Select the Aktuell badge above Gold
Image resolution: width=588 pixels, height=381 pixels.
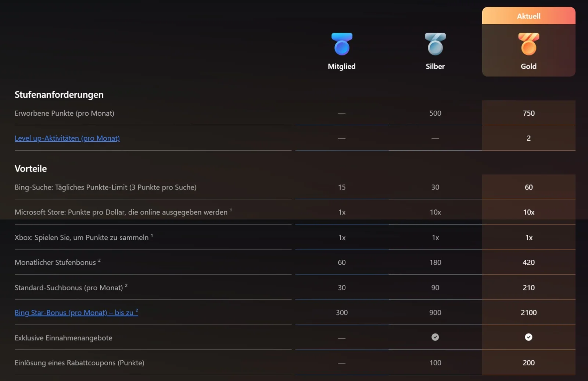coord(528,16)
